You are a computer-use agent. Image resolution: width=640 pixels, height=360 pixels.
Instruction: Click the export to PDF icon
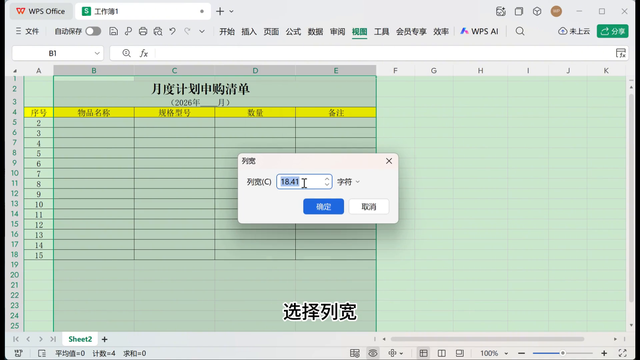pyautogui.click(x=128, y=31)
